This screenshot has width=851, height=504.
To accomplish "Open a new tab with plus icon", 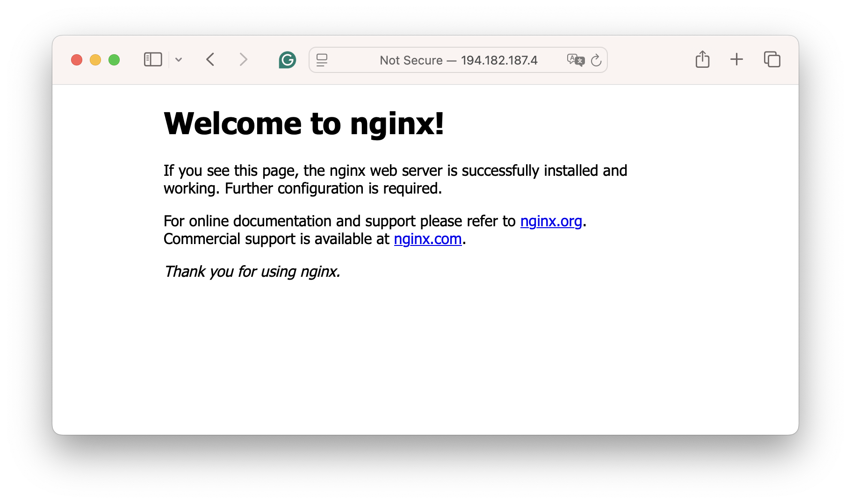I will click(736, 59).
